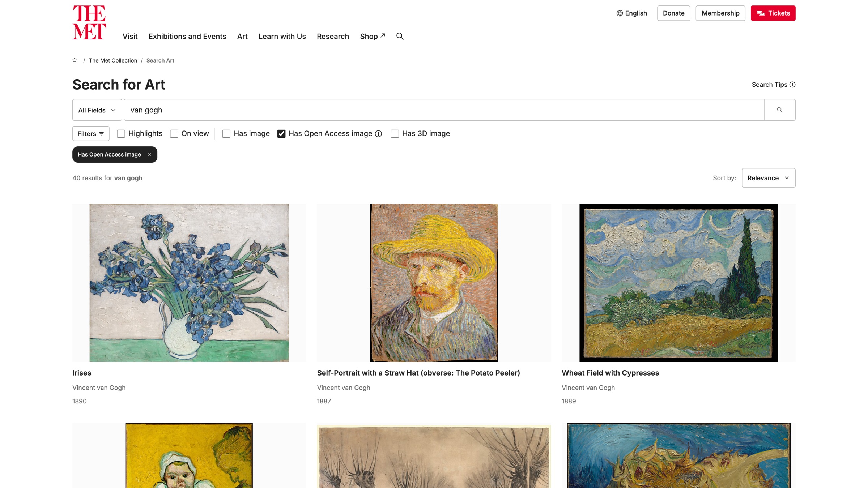Click the '1887' date under Self-Portrait
This screenshot has height=488, width=868.
pos(324,401)
